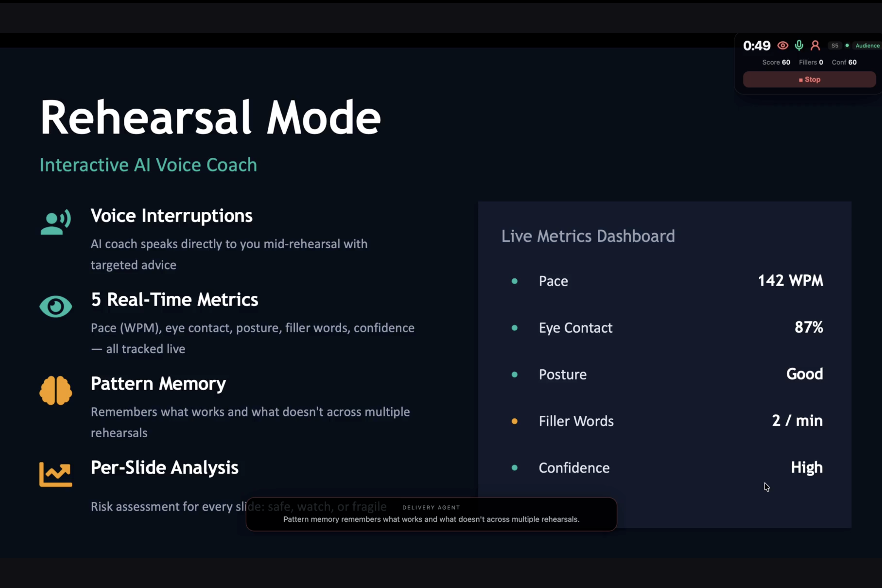Click the Live Metrics Dashboard heading

pos(588,236)
